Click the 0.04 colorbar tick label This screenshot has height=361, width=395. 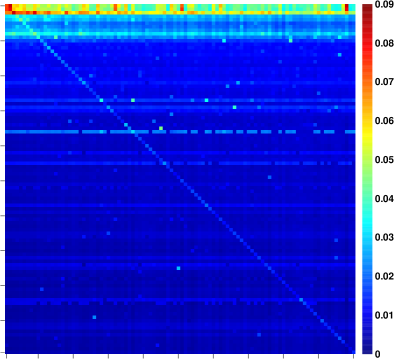coord(384,199)
